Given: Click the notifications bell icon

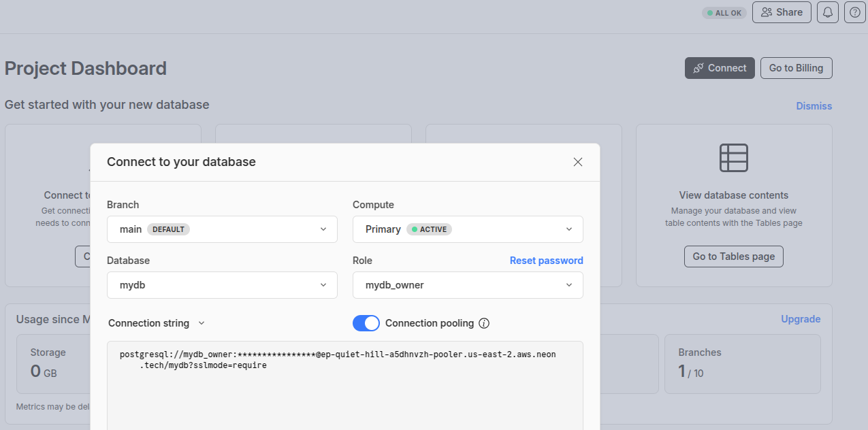Looking at the screenshot, I should tap(828, 12).
